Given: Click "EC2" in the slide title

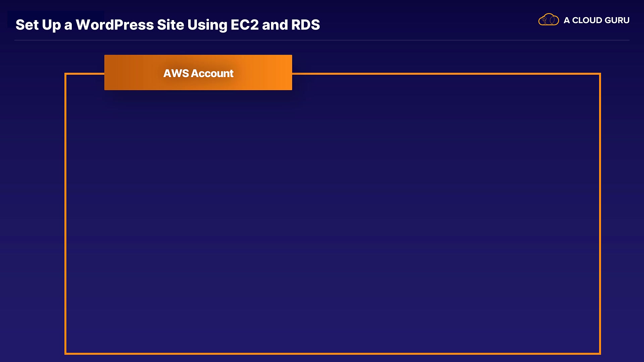Looking at the screenshot, I should pyautogui.click(x=245, y=25).
